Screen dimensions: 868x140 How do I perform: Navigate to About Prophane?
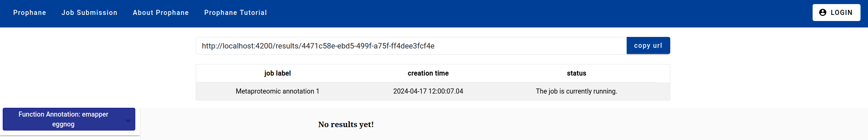point(161,13)
